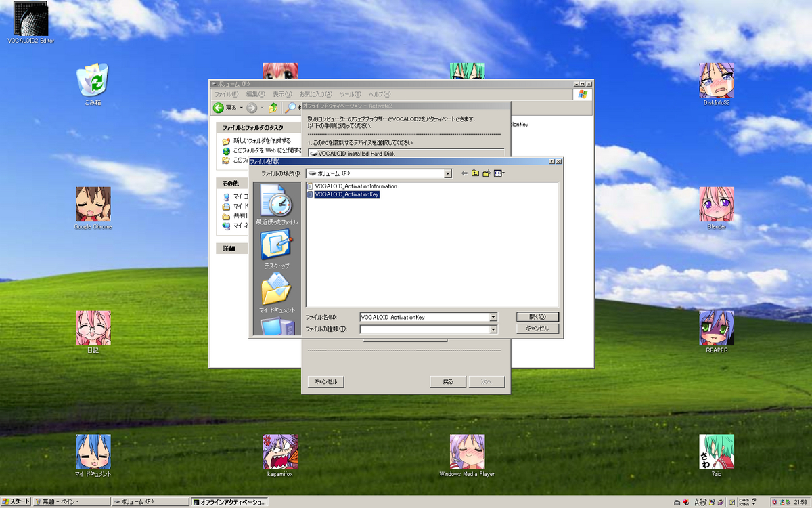Click the Explorer back arrow 戻る
The image size is (812, 508).
(x=225, y=108)
